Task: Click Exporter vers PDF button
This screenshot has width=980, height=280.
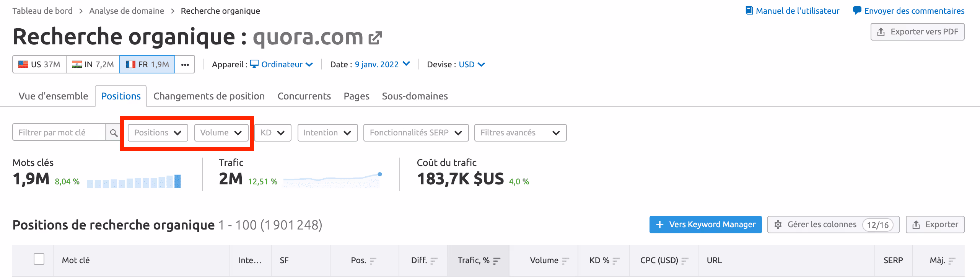Action: [x=917, y=32]
